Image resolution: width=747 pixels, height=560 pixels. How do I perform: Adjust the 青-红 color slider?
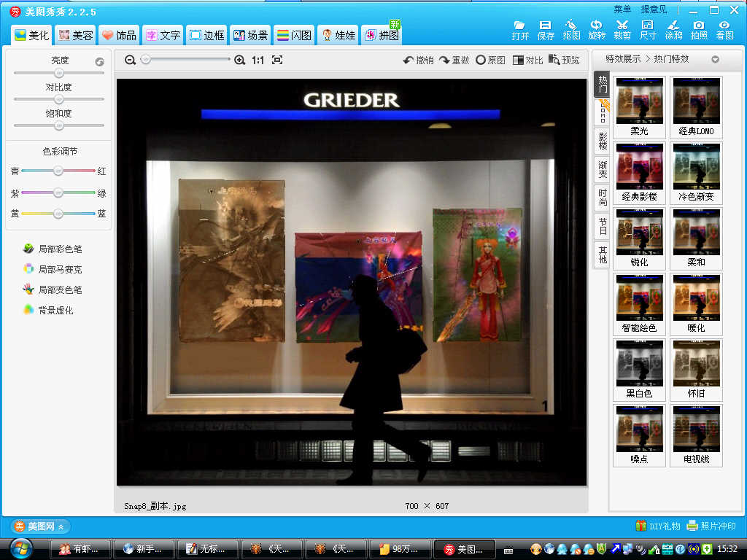(58, 171)
